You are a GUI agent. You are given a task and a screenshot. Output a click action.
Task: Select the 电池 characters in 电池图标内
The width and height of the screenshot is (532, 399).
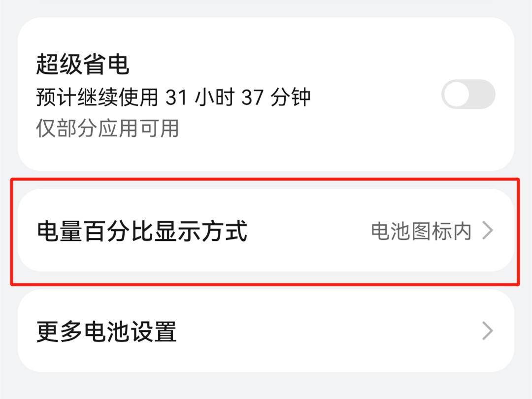click(391, 232)
